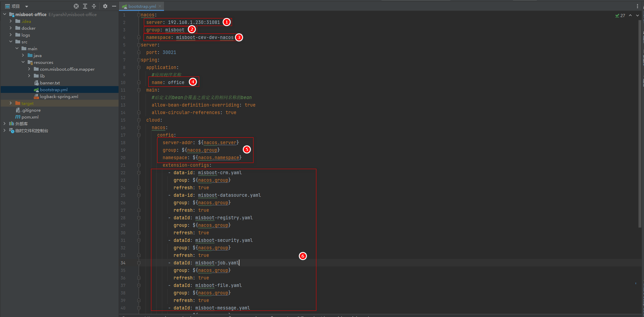Click the inspection check mark widget showing 27

coord(620,16)
